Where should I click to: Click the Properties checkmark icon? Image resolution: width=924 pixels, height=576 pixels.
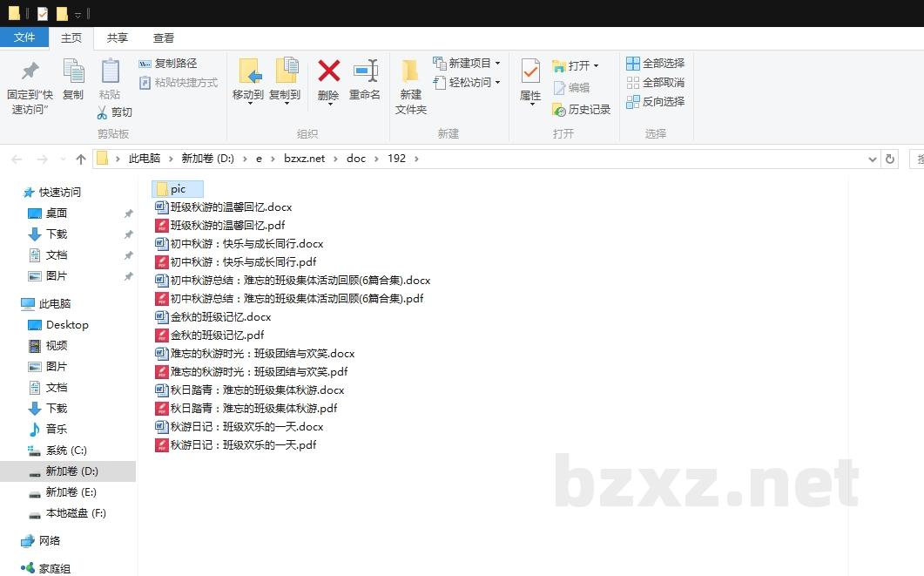[x=530, y=71]
